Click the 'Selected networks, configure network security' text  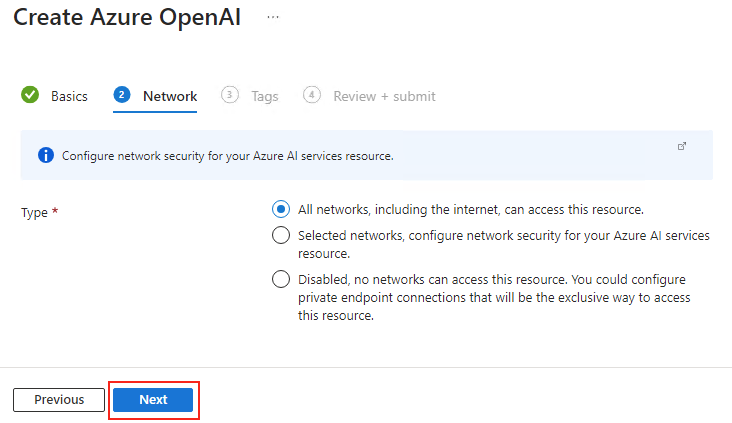click(x=504, y=244)
